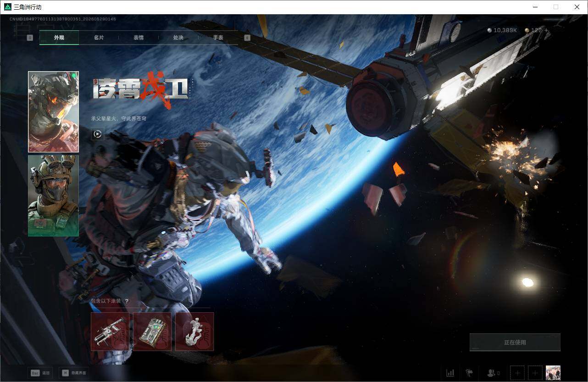
Task: Select the 凌霄戍卫 armored skin thumbnail
Action: tap(53, 112)
